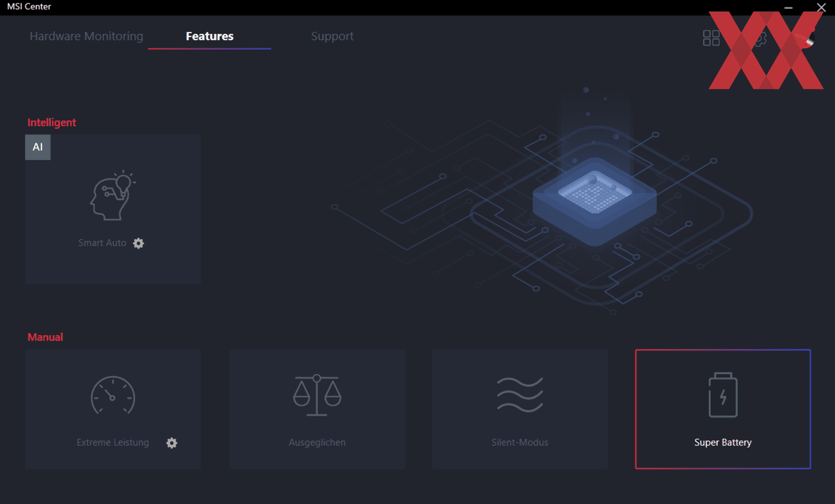The height and width of the screenshot is (504, 835).
Task: Select the Extreme Leistung speedometer icon
Action: (113, 395)
